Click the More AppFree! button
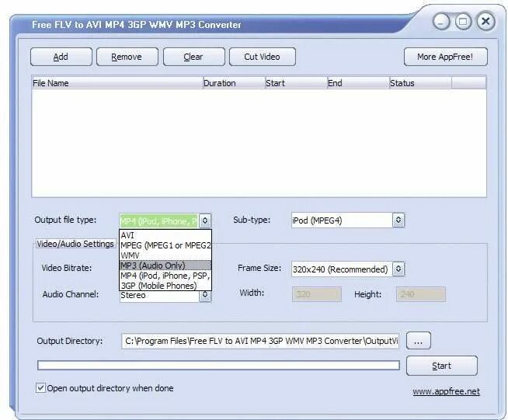508x420 pixels. pos(446,57)
